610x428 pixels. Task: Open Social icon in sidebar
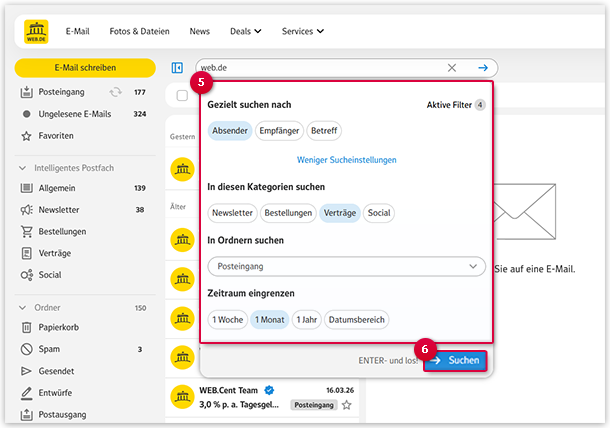click(26, 275)
